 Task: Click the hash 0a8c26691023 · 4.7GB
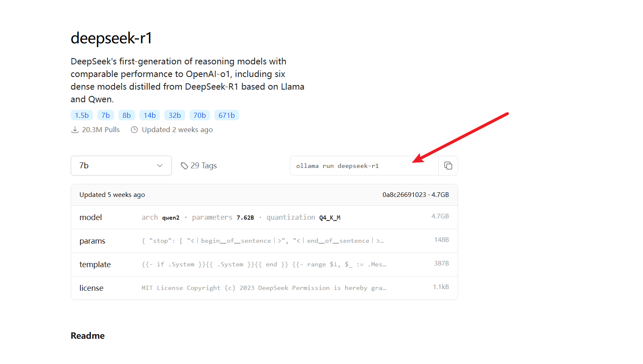point(416,195)
